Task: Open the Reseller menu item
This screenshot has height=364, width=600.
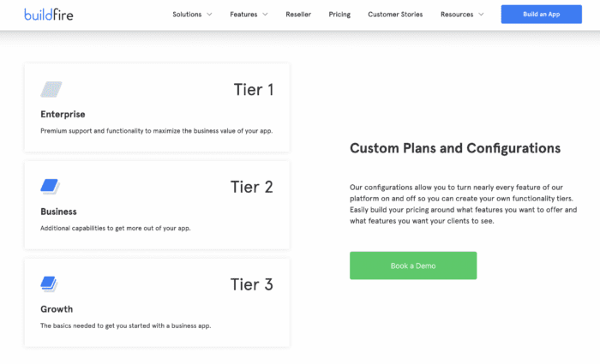Action: click(298, 15)
